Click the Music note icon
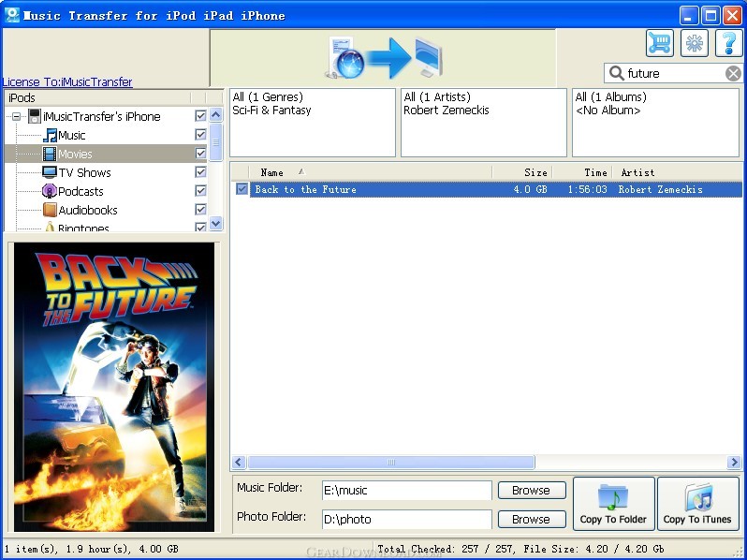 click(50, 136)
